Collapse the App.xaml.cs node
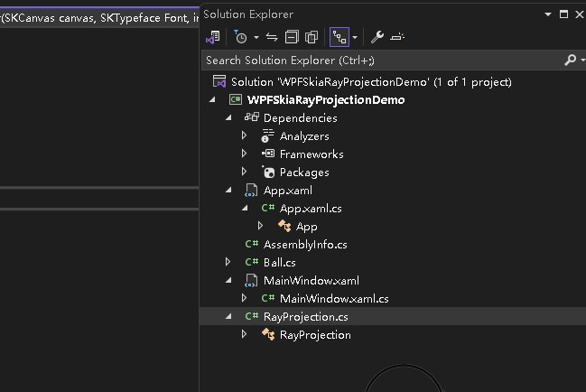 [x=245, y=208]
